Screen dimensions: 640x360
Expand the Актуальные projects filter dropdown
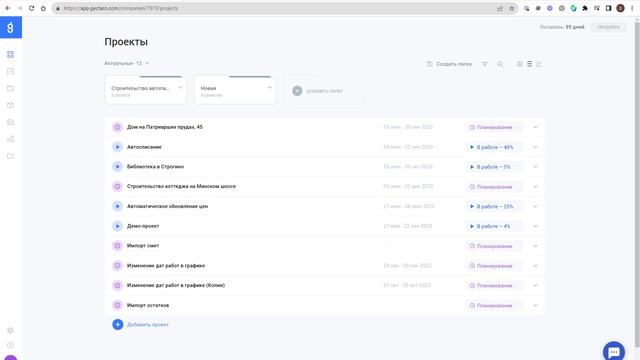click(127, 63)
